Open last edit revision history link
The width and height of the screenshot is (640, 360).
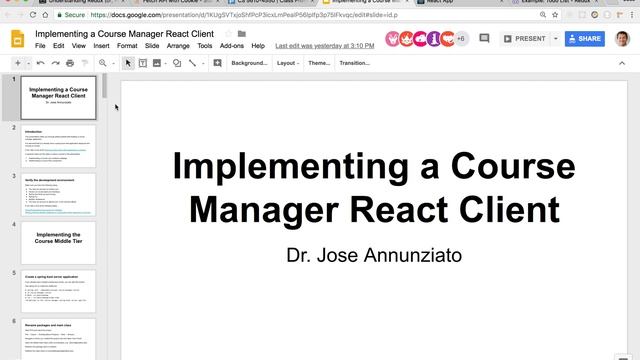(324, 46)
